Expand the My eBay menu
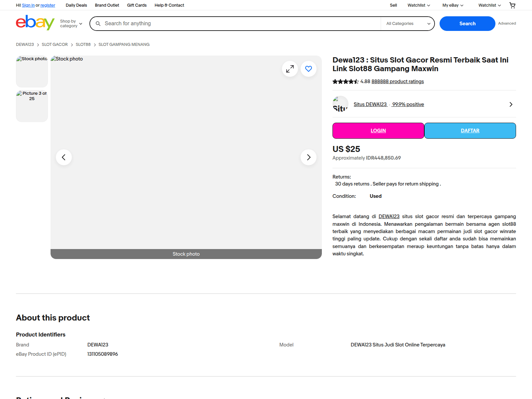The width and height of the screenshot is (532, 399). (453, 5)
